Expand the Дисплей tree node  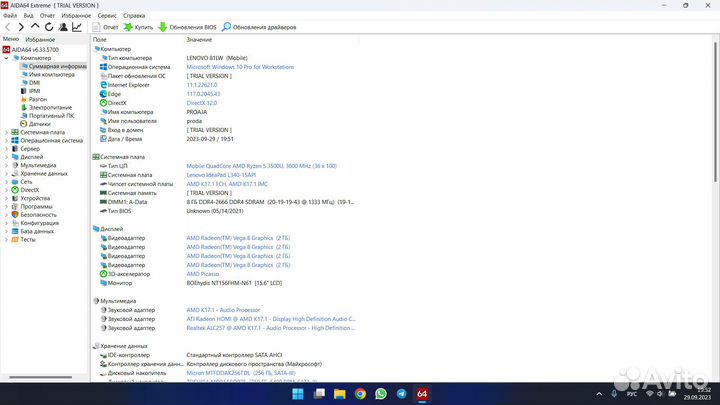click(6, 157)
